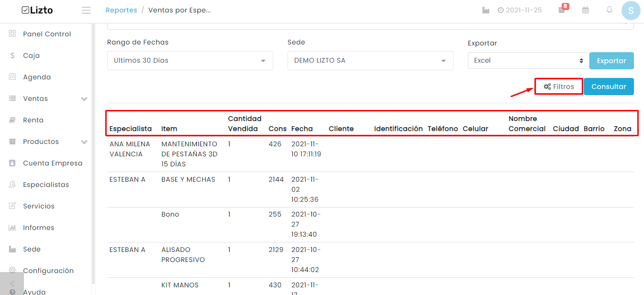Toggle the hamburger sidebar menu icon

coord(86,11)
